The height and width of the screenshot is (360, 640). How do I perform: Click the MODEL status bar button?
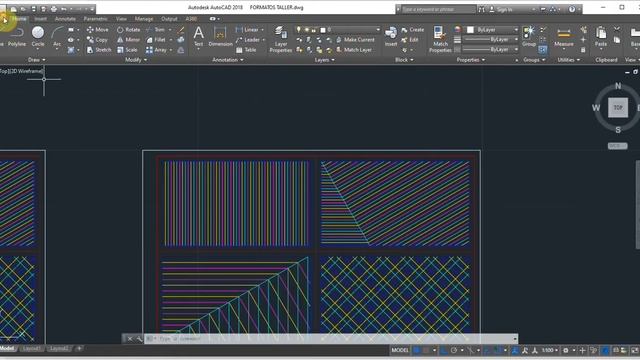400,350
